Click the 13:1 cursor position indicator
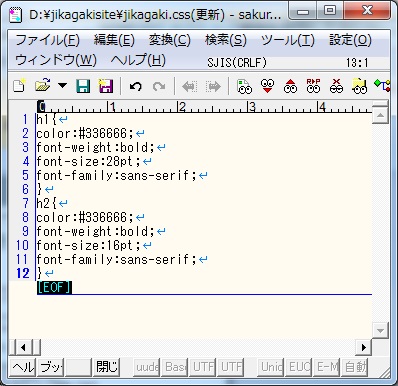Image resolution: width=398 pixels, height=386 pixels. (x=357, y=63)
